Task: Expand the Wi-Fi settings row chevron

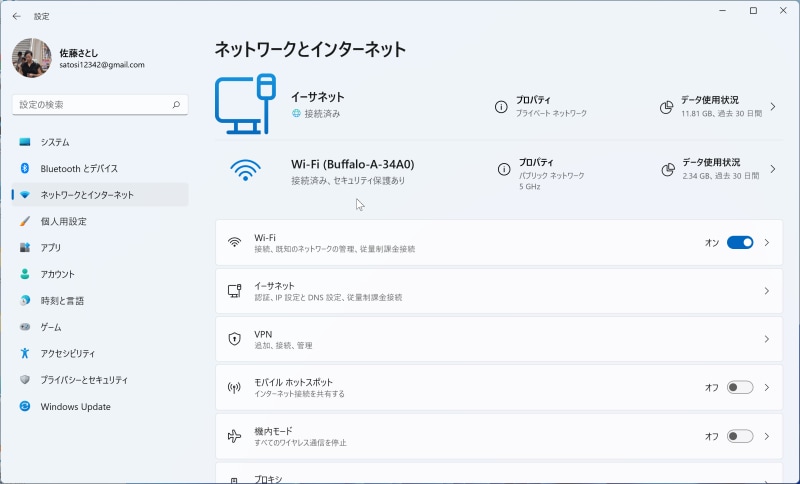Action: click(767, 242)
